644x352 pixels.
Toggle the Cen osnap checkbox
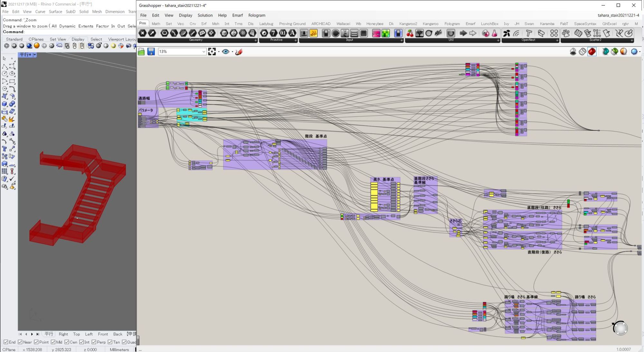(67, 342)
